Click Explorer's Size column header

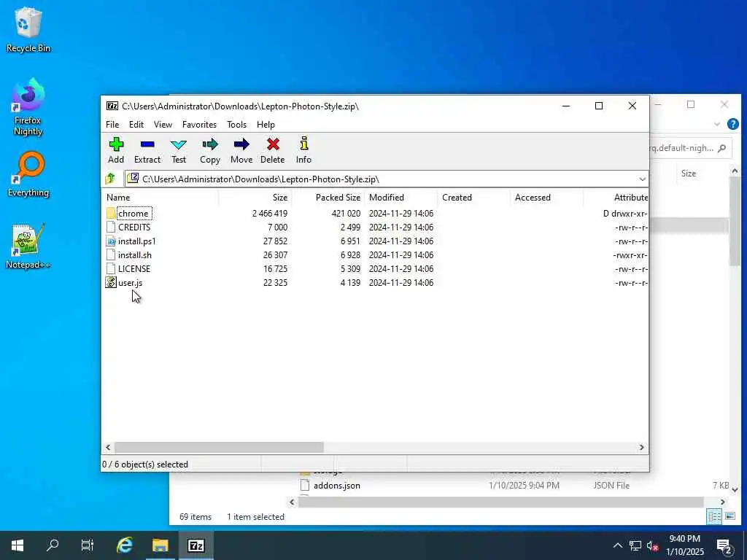click(x=689, y=174)
